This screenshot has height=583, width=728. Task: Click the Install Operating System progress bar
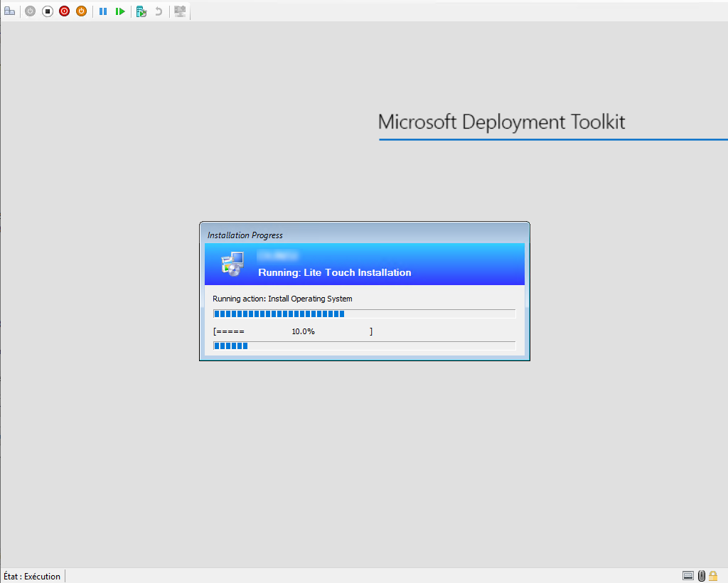point(364,314)
